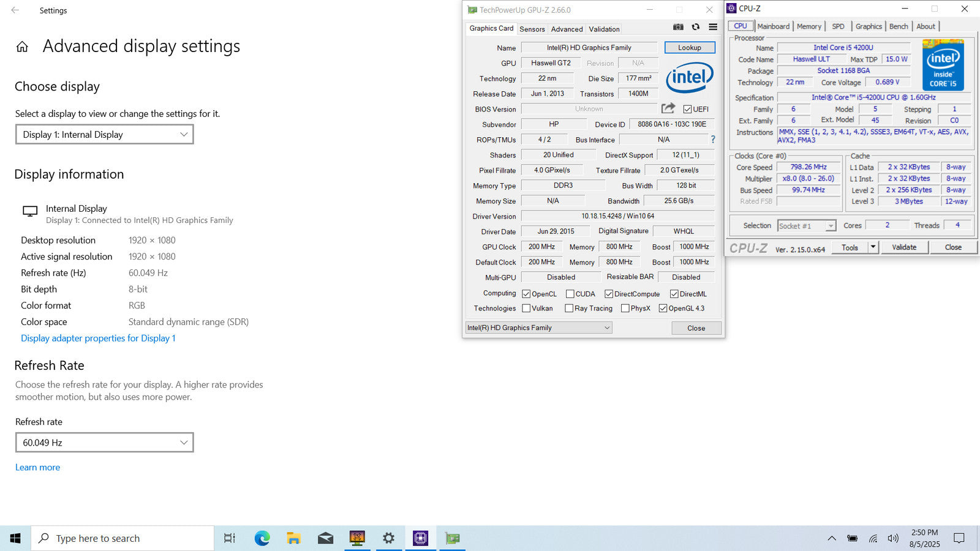Click the Bus Interface question mark

713,140
